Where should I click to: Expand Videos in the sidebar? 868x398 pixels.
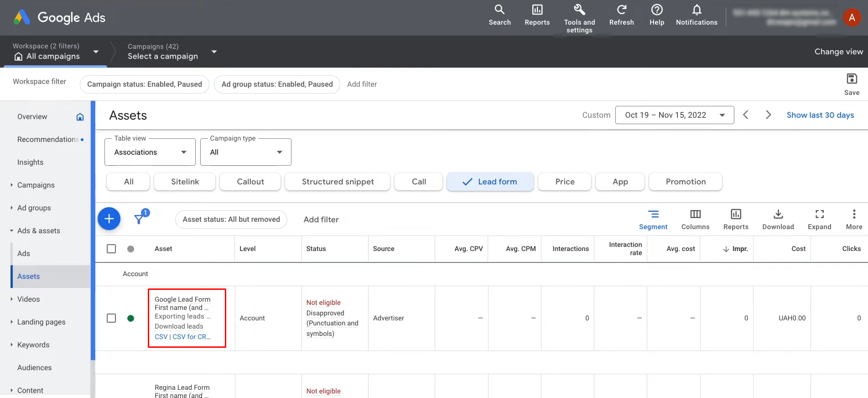point(11,299)
